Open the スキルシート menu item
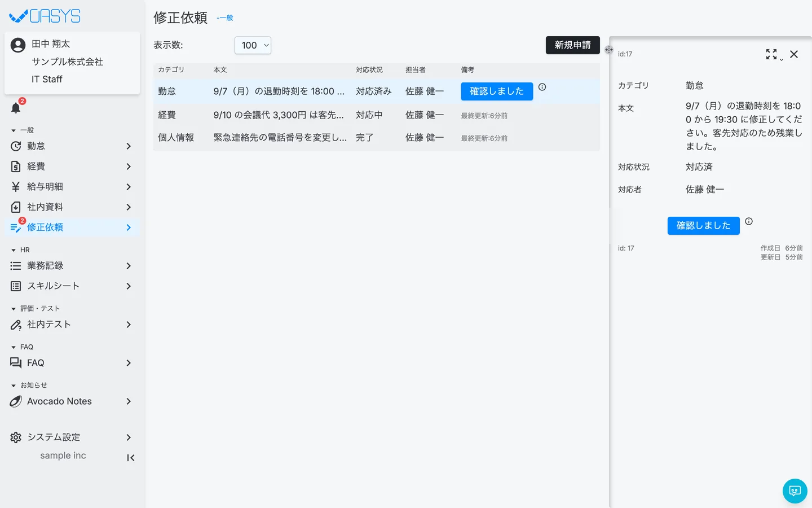Screen dimensions: 812x508 (x=72, y=286)
